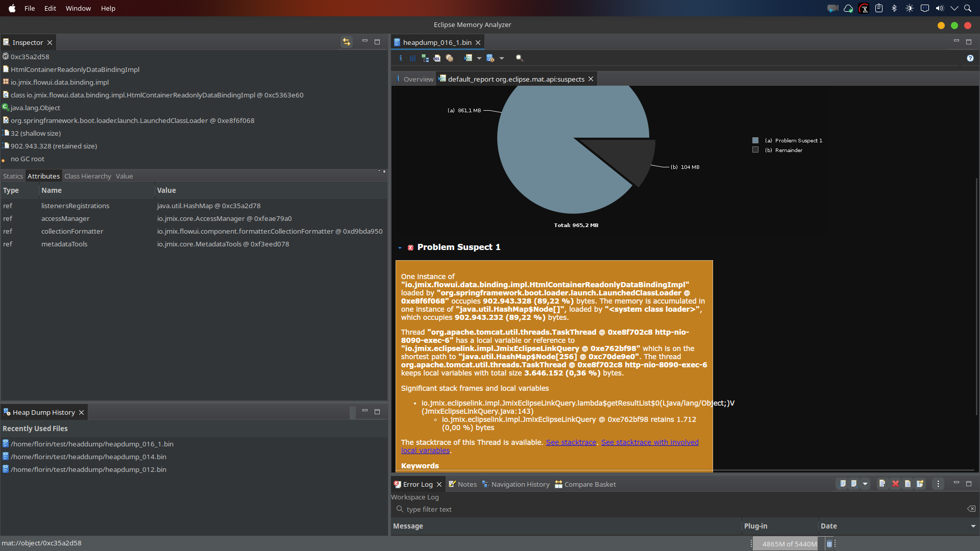Collapse the Problem Suspect 1 section
This screenshot has width=980, height=551.
point(400,247)
